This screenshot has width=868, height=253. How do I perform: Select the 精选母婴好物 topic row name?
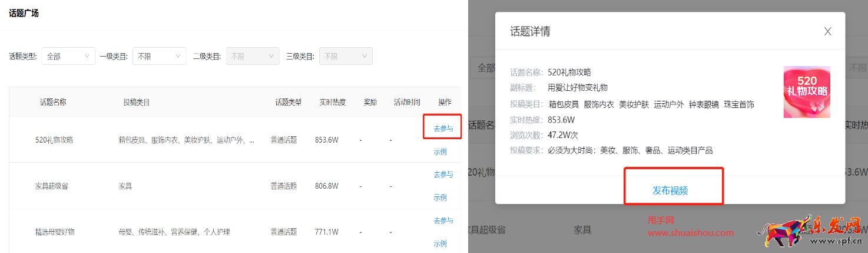(55, 232)
